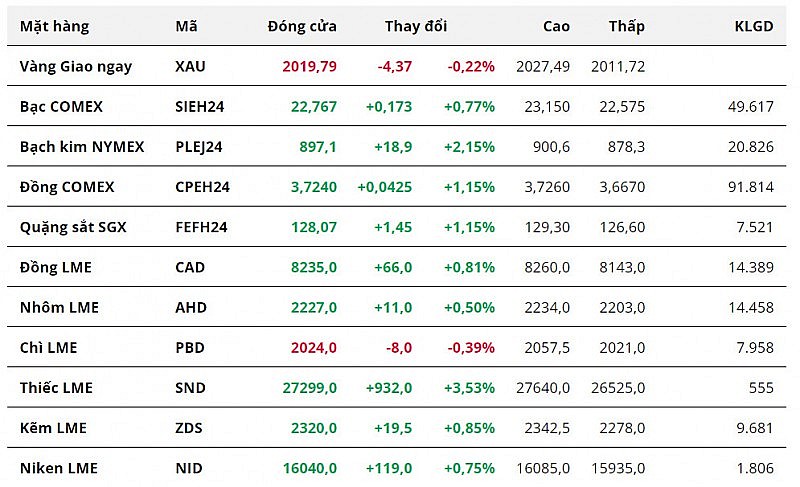Open the Bạc COMEX commodity
The image size is (800, 487).
click(x=61, y=106)
